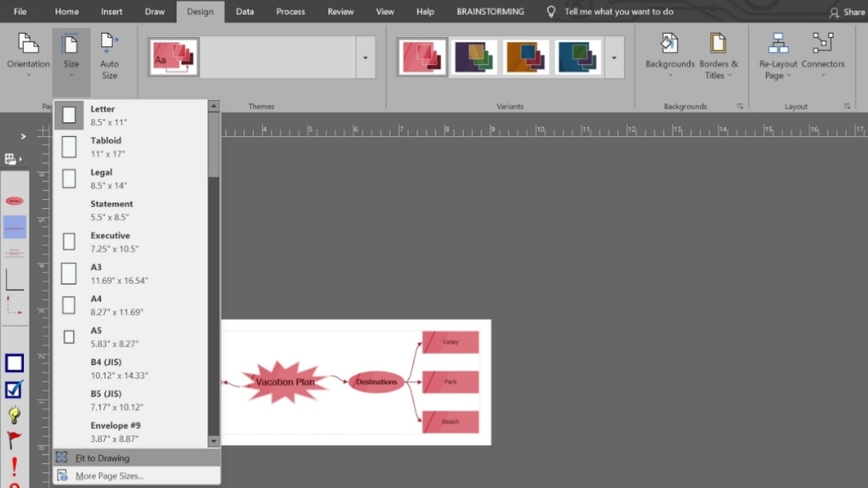Select the red theme thumbnail
The image size is (868, 488).
pyautogui.click(x=174, y=57)
